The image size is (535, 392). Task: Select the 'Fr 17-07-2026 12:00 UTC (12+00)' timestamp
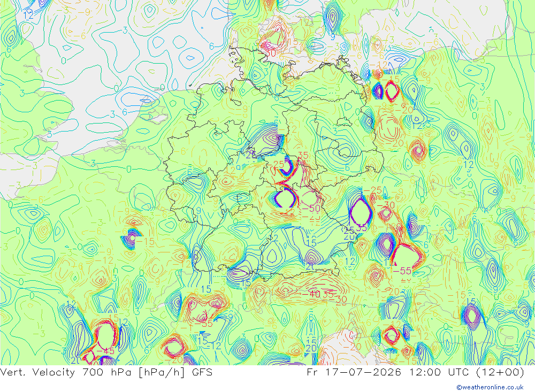click(416, 372)
